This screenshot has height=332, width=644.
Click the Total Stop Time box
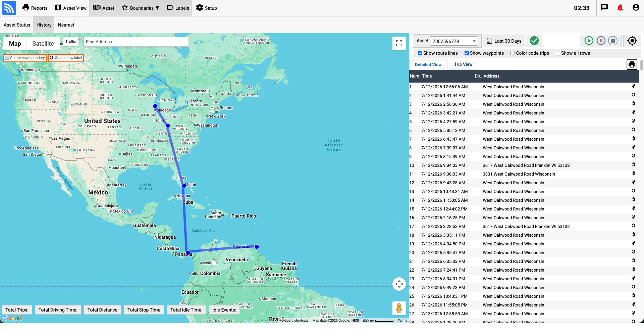[144, 310]
